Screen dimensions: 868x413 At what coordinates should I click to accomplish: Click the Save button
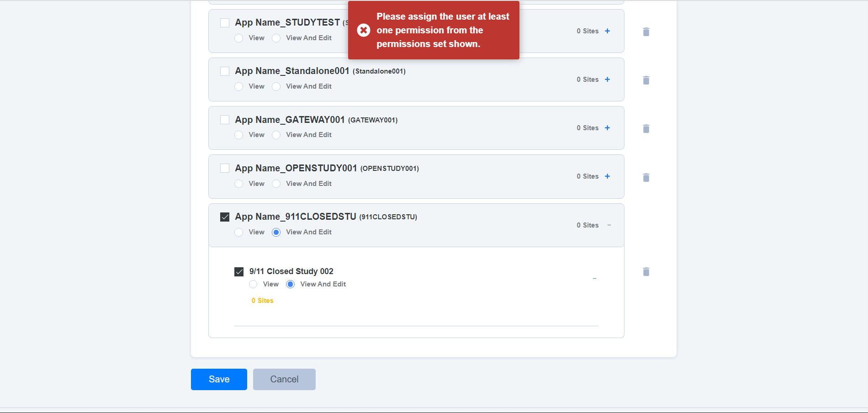click(x=218, y=379)
